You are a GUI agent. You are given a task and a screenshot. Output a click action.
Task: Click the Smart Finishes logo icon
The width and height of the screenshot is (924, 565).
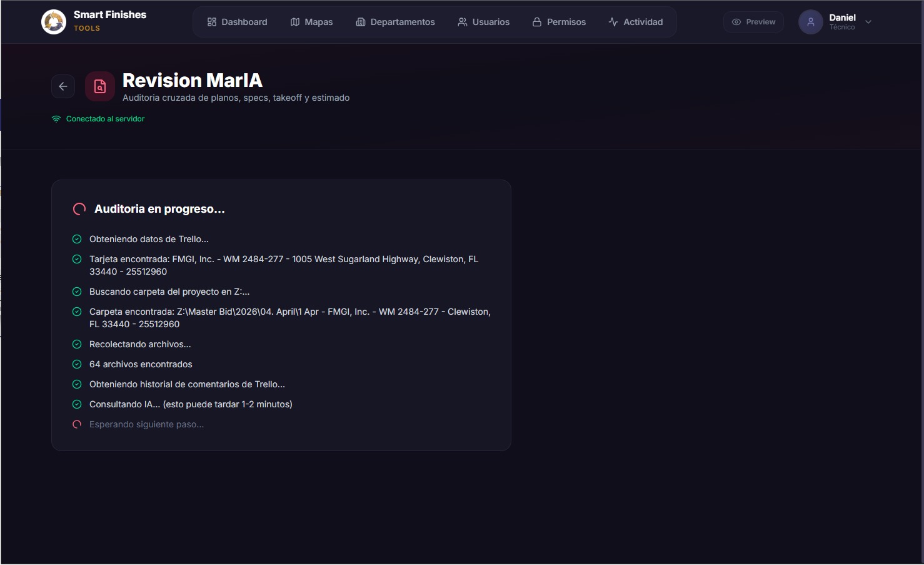54,22
